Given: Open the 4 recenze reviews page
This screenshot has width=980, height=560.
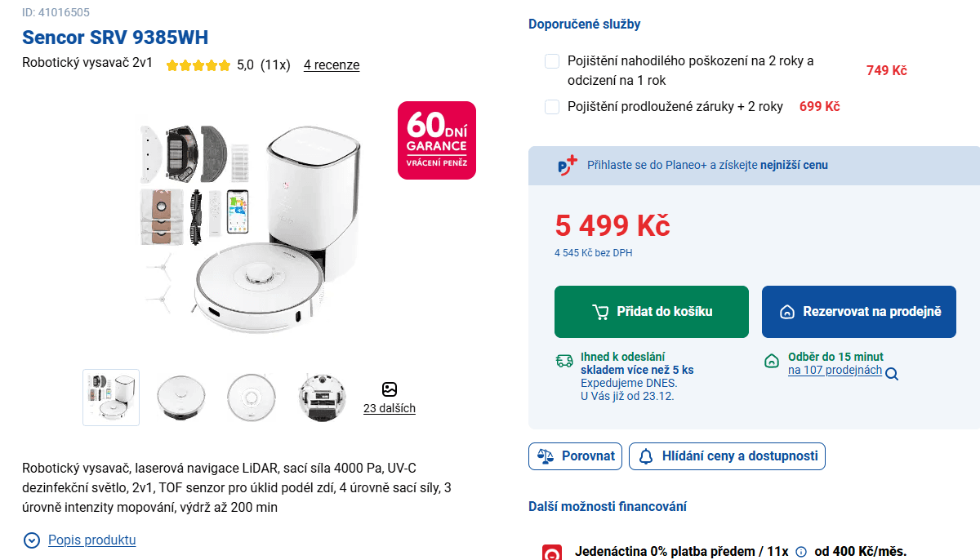Looking at the screenshot, I should (332, 64).
